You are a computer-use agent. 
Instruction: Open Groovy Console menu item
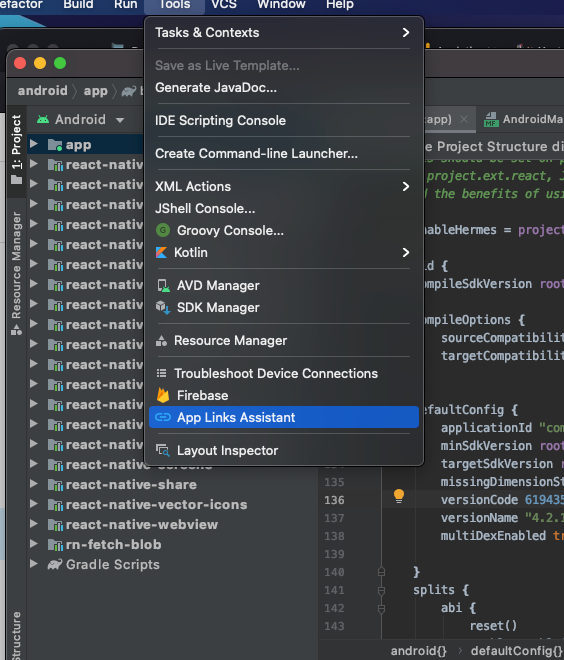[284, 230]
